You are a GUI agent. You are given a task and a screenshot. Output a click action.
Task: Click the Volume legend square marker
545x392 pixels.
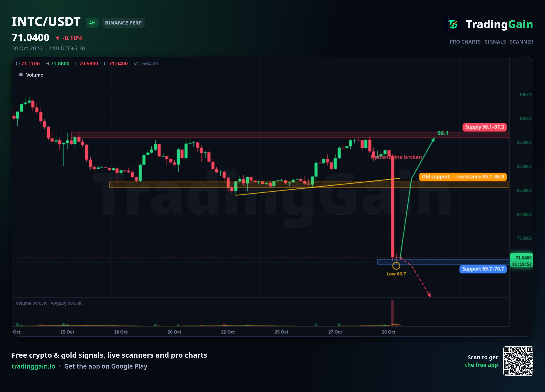click(x=21, y=75)
